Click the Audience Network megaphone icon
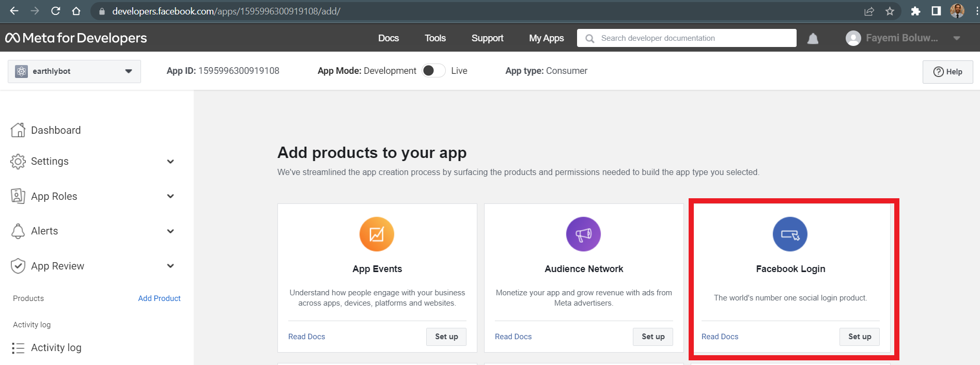 [583, 234]
